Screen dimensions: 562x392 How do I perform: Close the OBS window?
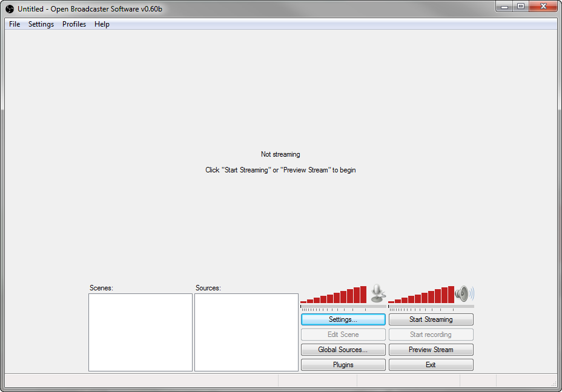point(543,7)
